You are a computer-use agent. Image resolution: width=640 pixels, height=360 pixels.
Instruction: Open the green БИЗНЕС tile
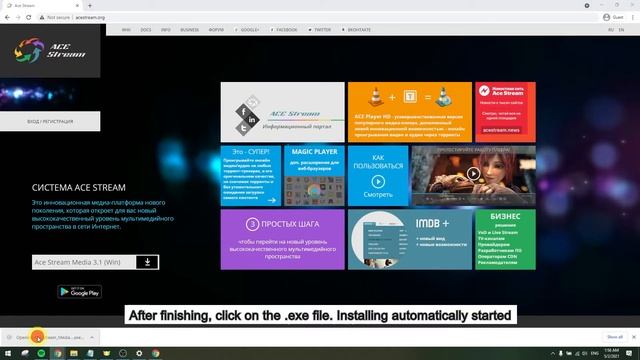[505, 240]
